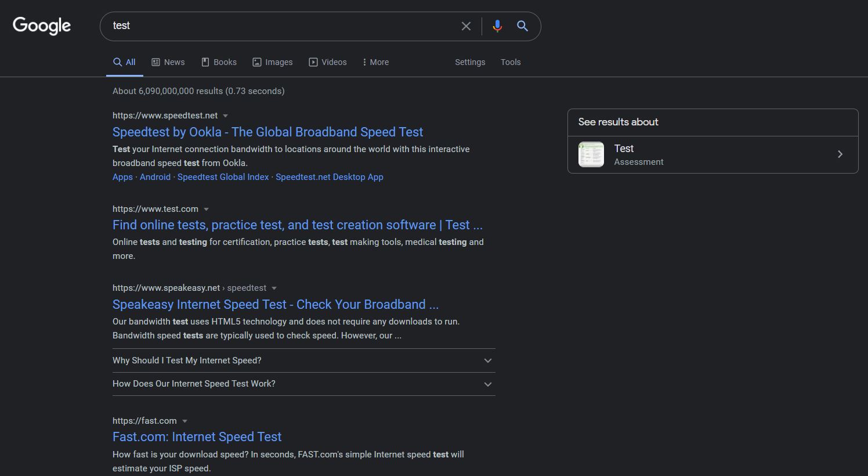
Task: Open the More menu
Action: pos(375,62)
